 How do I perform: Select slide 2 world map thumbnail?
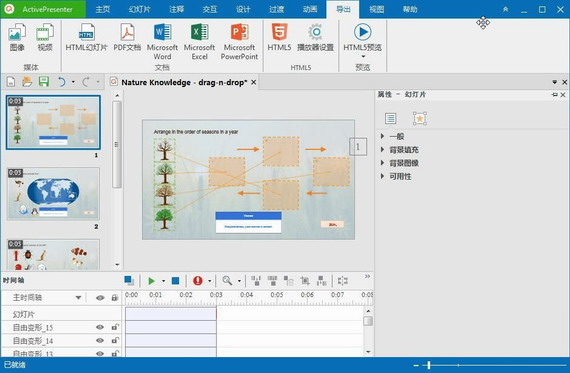[53, 194]
